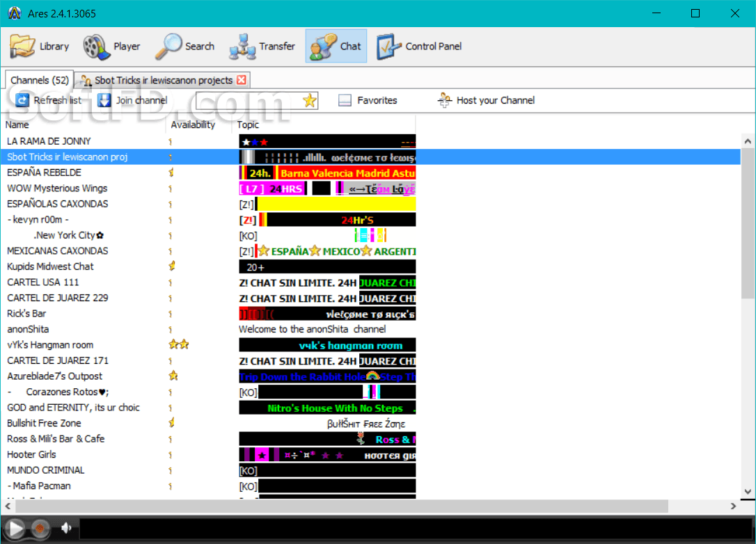Open the Search section
Viewport: 756px width, 544px height.
point(186,46)
